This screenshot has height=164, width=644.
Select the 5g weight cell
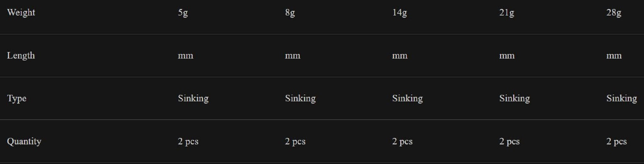pos(183,13)
